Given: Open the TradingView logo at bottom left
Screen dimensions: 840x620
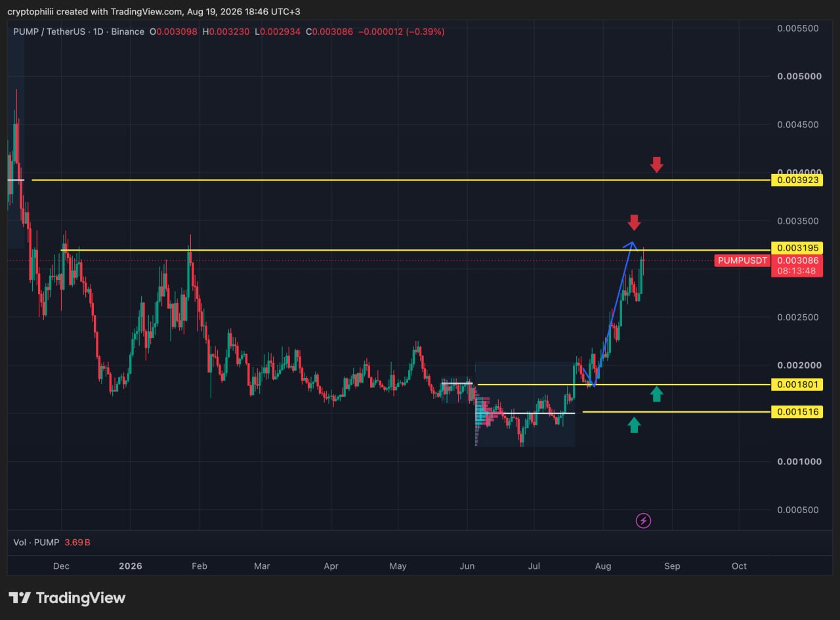Looking at the screenshot, I should click(x=67, y=598).
